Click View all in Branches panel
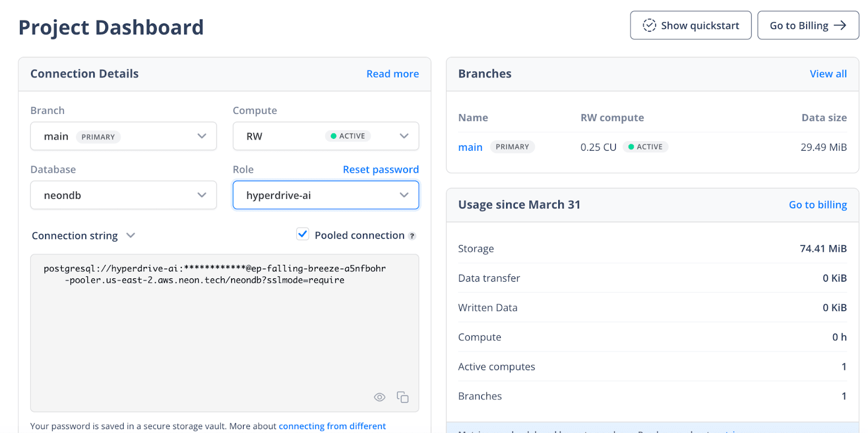Screen dimensions: 868x433 pos(828,74)
